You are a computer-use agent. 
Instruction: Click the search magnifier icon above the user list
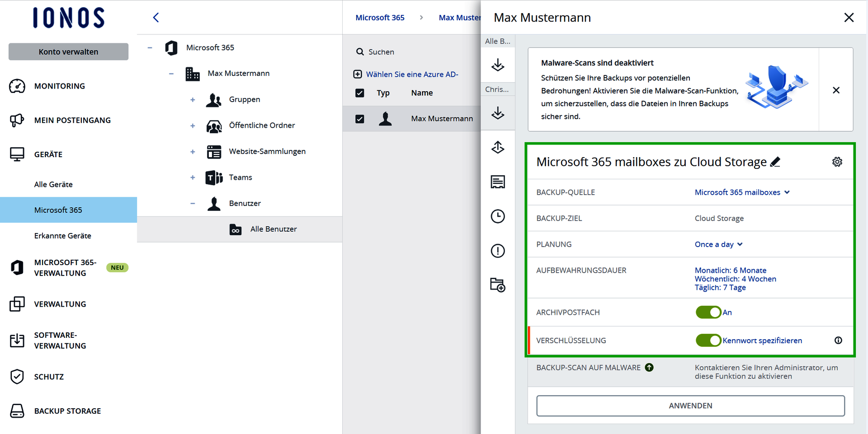tap(359, 51)
